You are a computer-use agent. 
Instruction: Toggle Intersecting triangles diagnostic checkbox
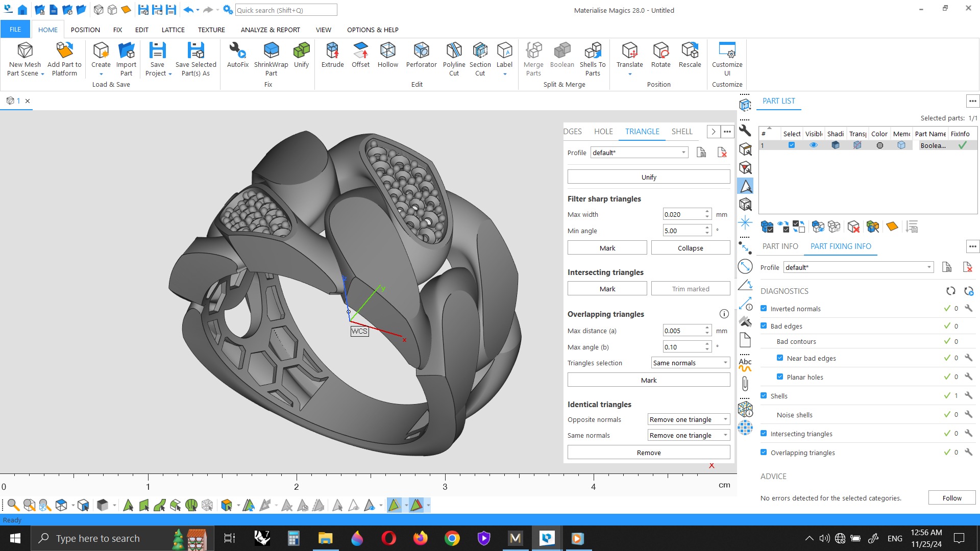[x=764, y=433]
